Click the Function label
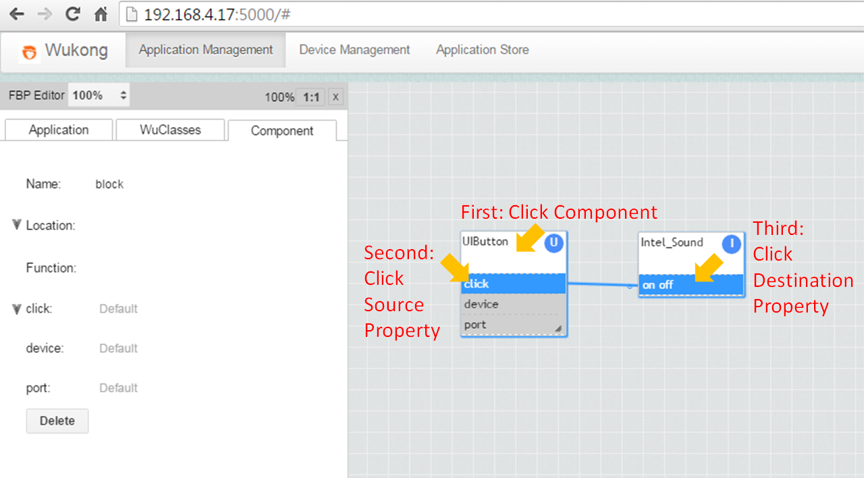The height and width of the screenshot is (478, 868). click(51, 268)
